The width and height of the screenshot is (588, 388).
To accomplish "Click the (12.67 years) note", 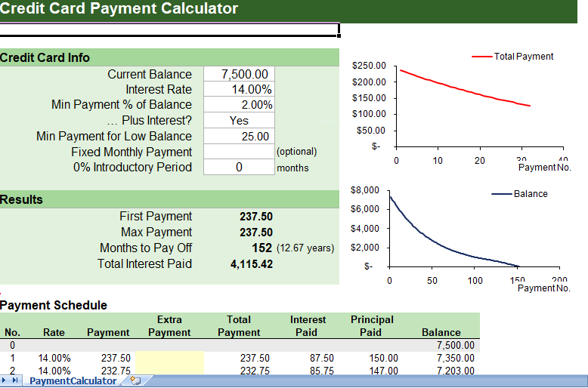I will (305, 248).
